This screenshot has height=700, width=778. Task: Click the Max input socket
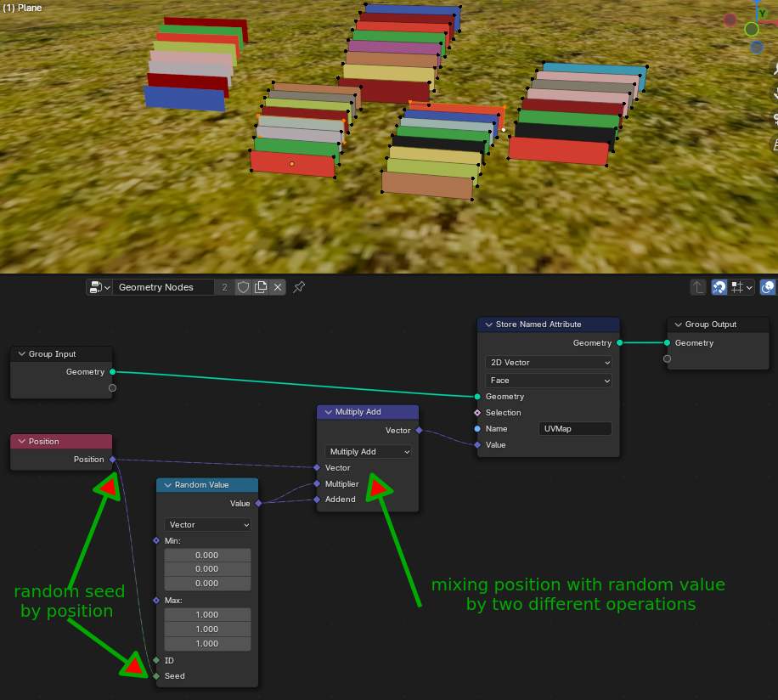tap(156, 601)
